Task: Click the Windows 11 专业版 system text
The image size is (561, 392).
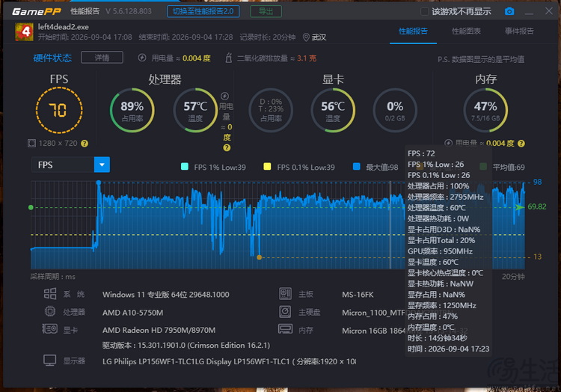Action: [x=165, y=294]
